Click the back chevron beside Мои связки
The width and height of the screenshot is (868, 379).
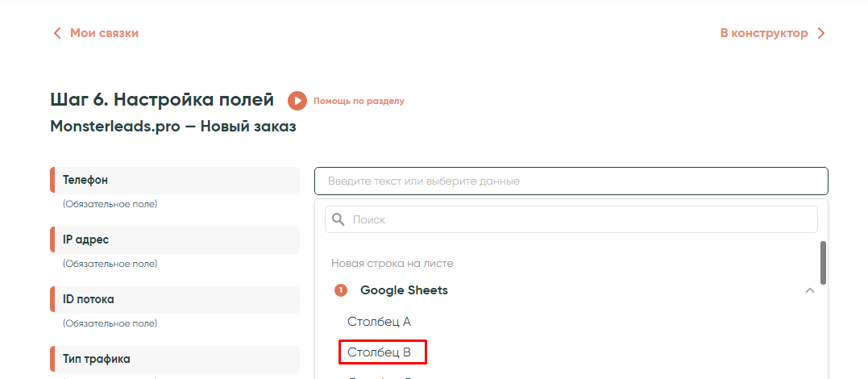tap(56, 33)
